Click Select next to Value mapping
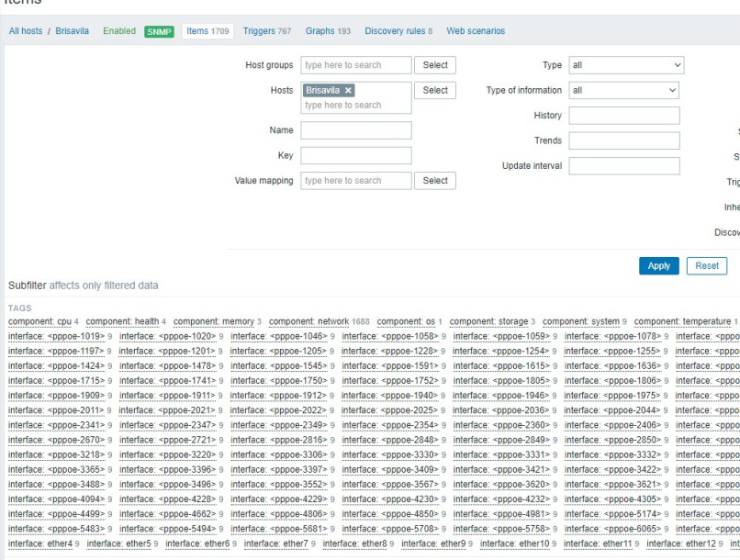Viewport: 740px width, 560px height. click(436, 180)
